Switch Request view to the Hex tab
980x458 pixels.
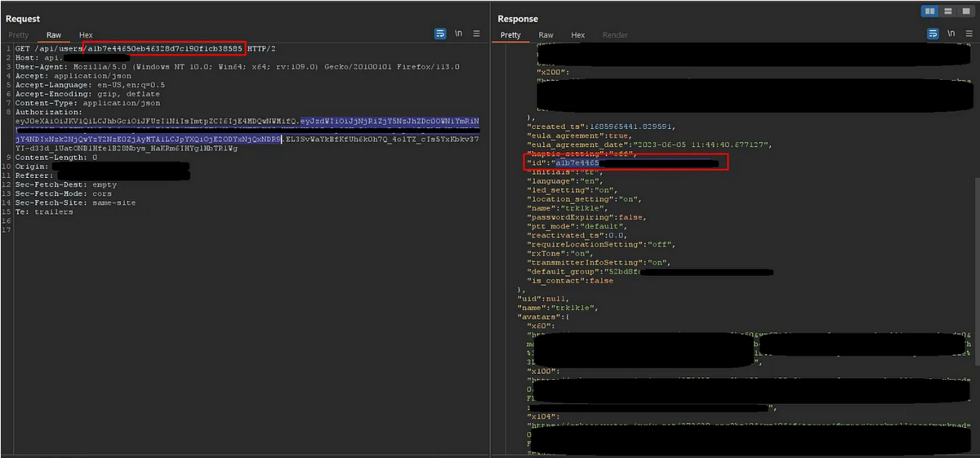click(x=86, y=35)
